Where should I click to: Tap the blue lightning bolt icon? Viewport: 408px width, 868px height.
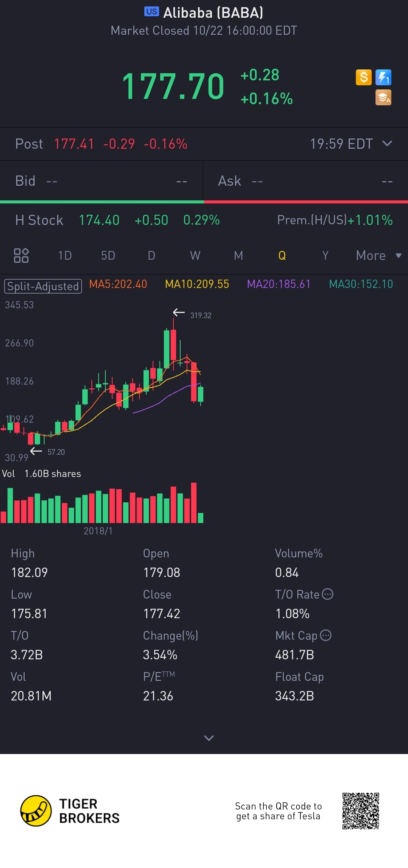[383, 77]
